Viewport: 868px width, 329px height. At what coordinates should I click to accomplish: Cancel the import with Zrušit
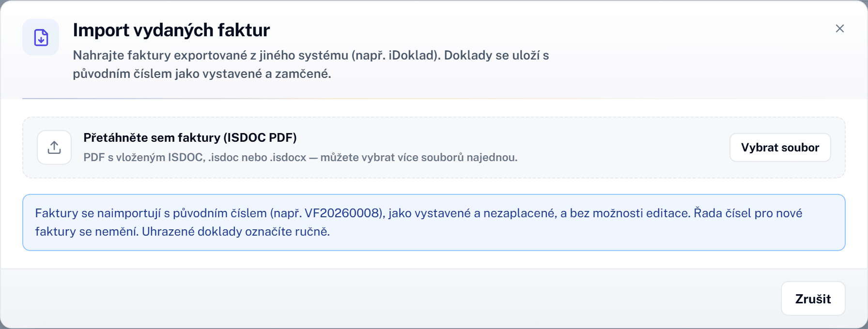(813, 299)
